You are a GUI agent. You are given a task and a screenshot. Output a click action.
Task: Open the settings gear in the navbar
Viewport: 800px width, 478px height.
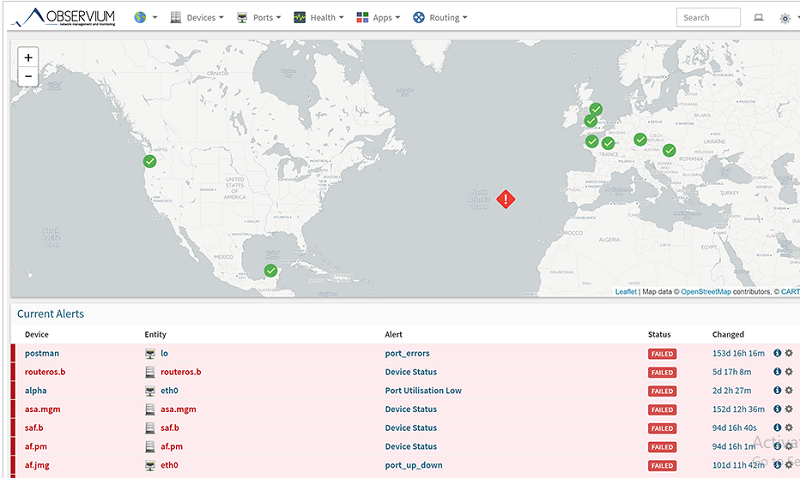click(784, 18)
